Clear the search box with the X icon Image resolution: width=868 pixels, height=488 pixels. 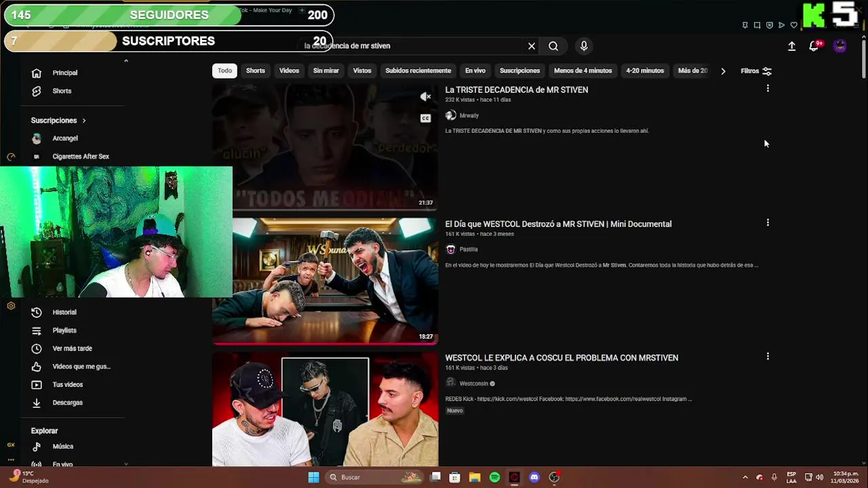(x=532, y=46)
